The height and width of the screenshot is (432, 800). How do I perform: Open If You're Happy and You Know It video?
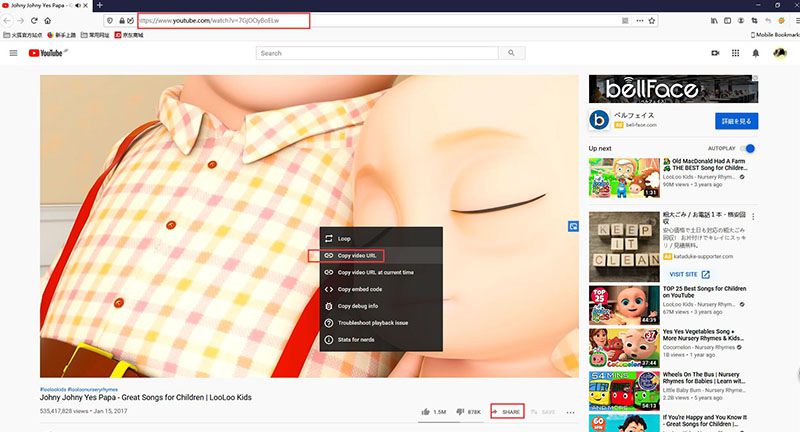pos(624,423)
